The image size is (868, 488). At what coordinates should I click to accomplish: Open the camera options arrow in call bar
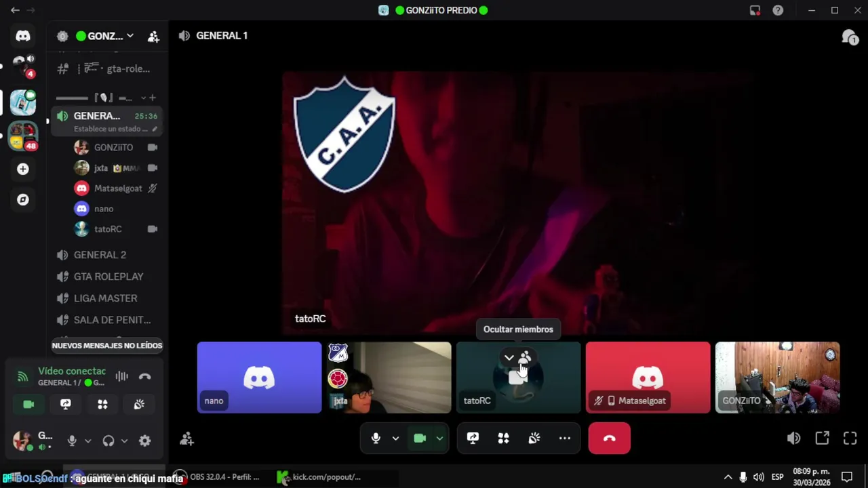(x=439, y=439)
